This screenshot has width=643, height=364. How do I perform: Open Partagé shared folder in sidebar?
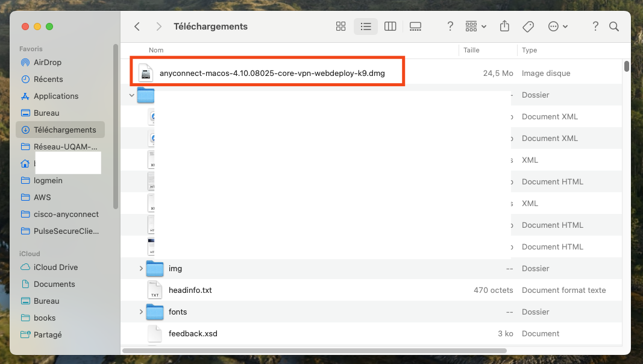coord(48,334)
